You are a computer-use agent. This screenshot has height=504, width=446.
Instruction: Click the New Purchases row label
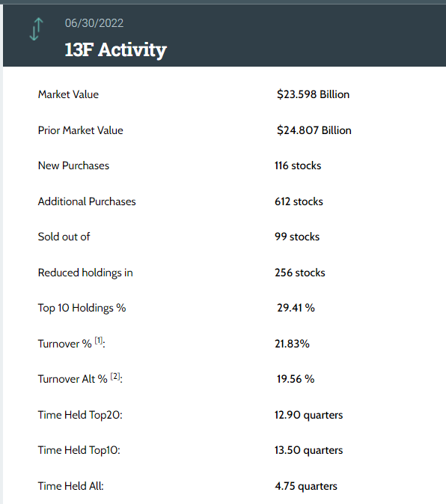(73, 166)
